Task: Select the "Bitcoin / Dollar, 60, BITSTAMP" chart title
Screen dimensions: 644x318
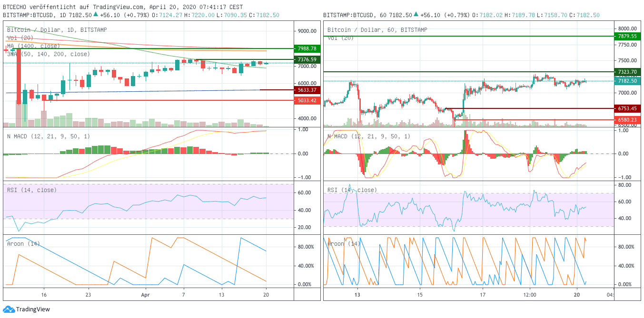Action: tap(377, 29)
